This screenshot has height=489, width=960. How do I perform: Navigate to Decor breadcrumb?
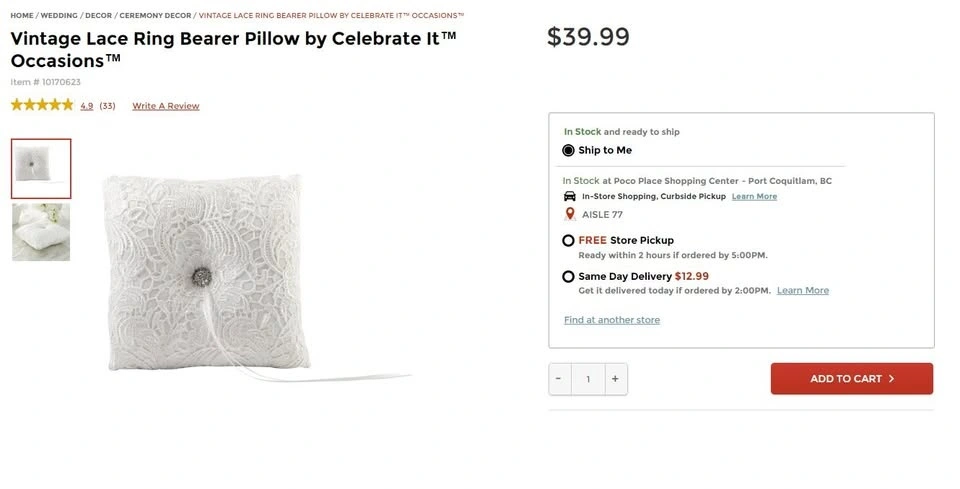[98, 16]
